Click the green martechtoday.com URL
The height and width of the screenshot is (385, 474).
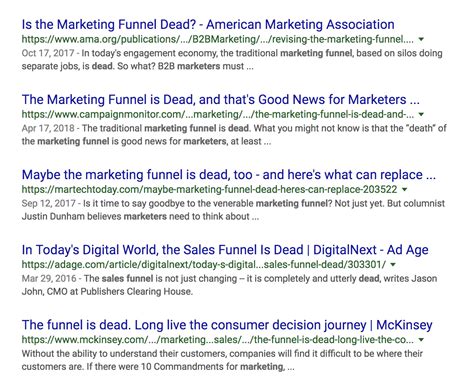tap(209, 189)
